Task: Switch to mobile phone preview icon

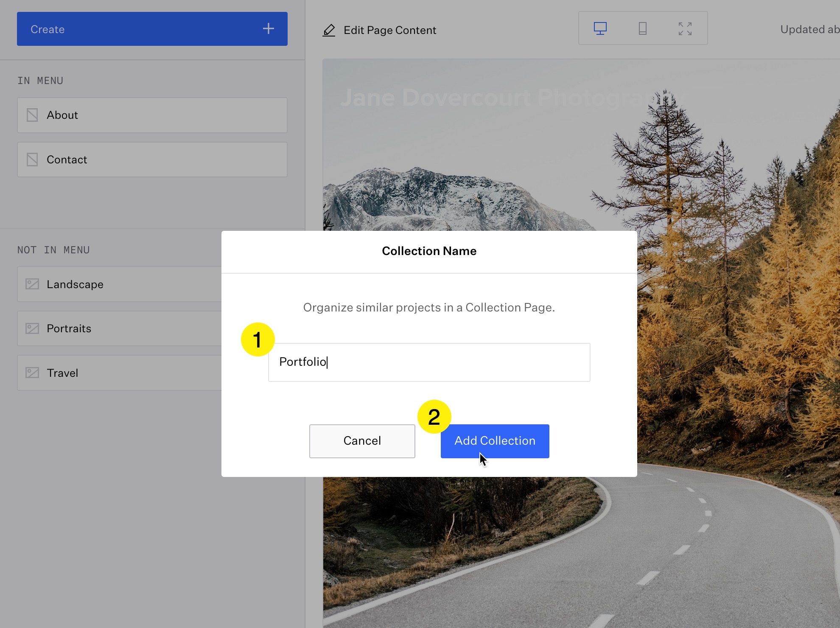Action: coord(642,28)
